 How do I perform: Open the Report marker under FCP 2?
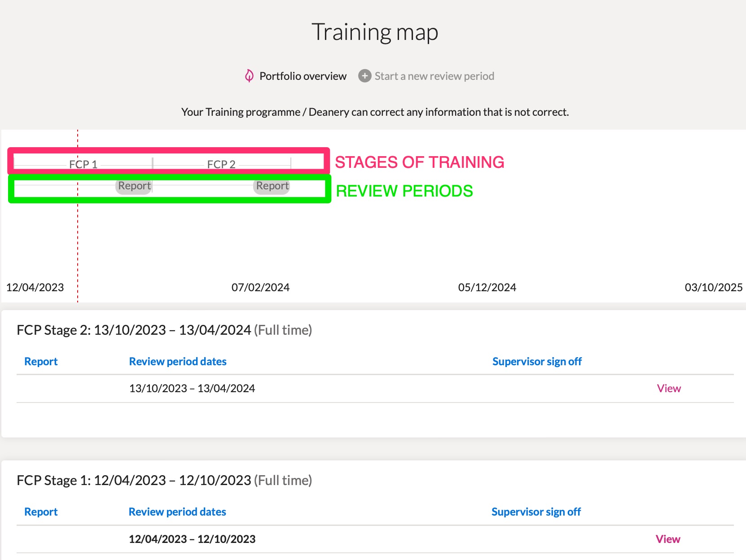272,186
